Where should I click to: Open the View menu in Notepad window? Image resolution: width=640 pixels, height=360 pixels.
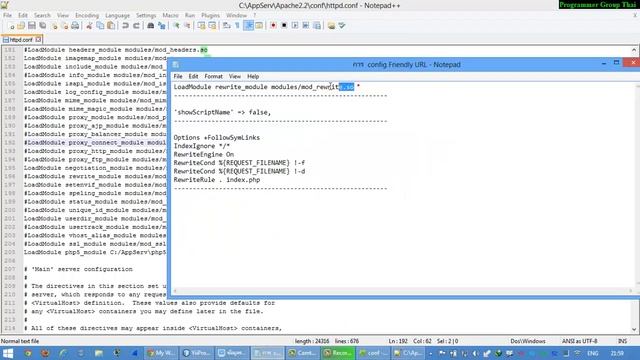(235, 76)
